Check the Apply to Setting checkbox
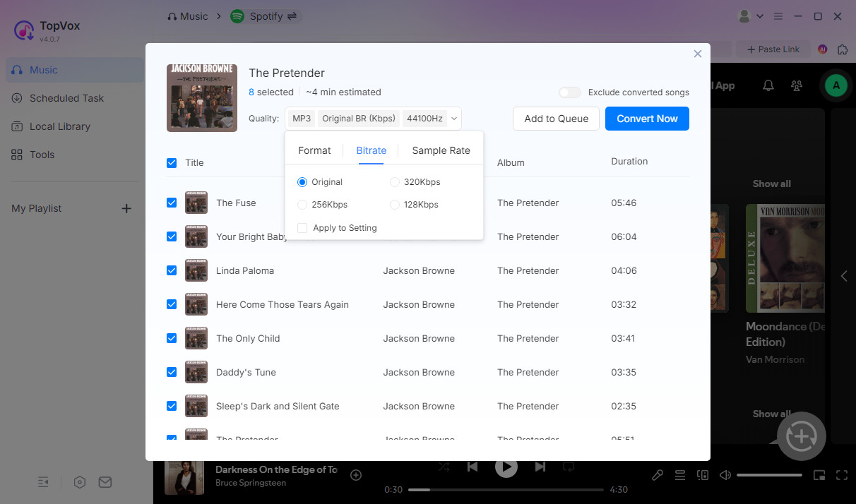The image size is (856, 504). pyautogui.click(x=302, y=228)
